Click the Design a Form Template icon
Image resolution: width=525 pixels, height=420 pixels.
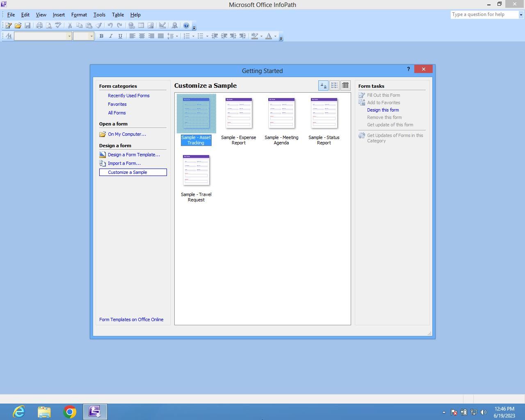tap(103, 155)
